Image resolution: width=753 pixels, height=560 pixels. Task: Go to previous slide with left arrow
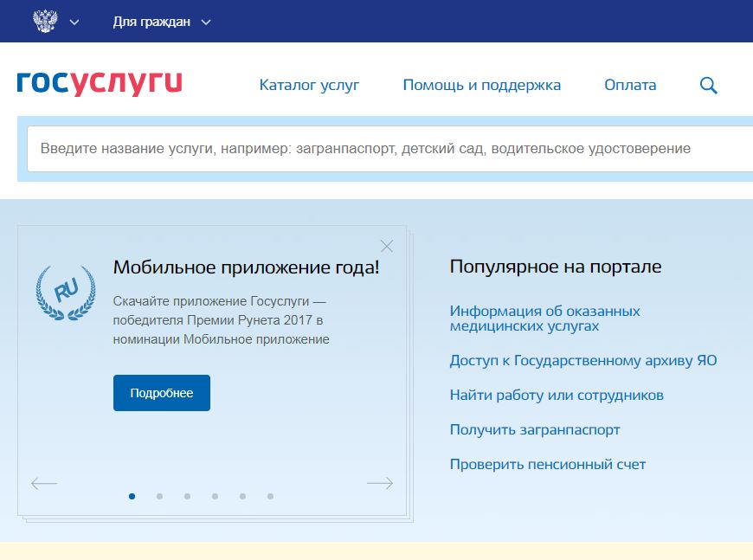tap(44, 483)
